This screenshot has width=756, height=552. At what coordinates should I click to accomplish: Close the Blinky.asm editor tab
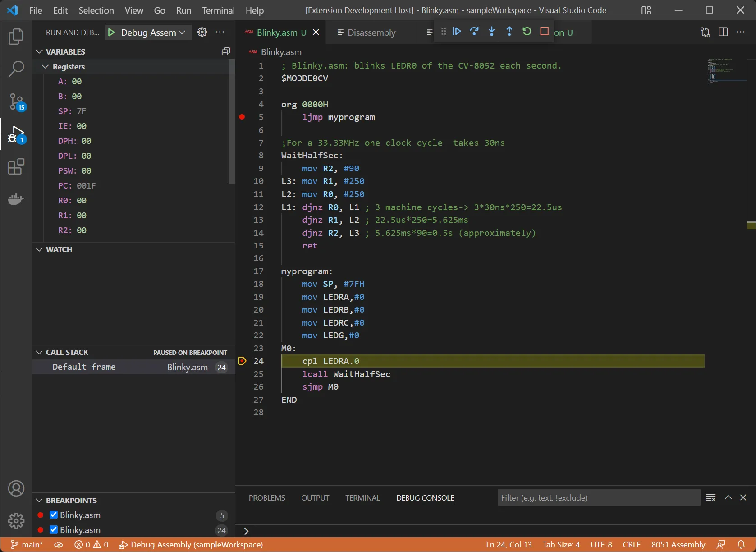click(316, 32)
